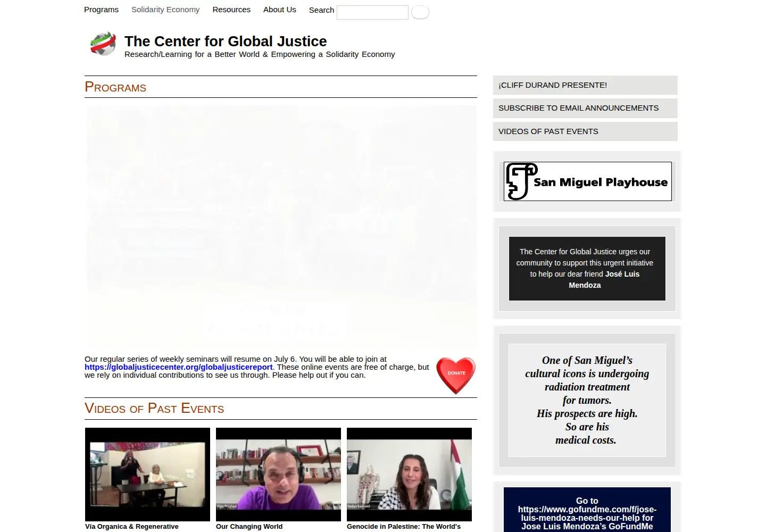
Task: Click the red heart Donate icon
Action: tap(456, 375)
